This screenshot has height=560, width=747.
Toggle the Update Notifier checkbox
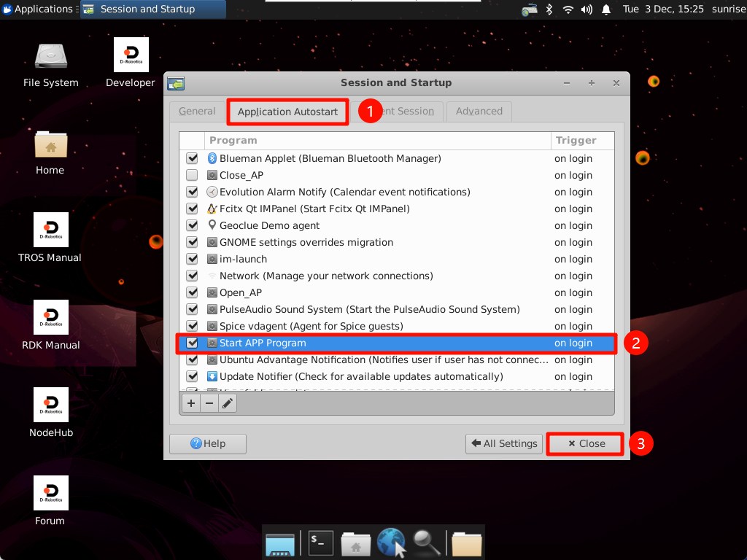tap(192, 376)
